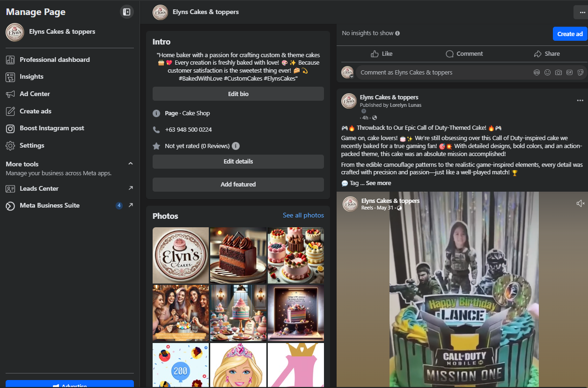Click the Create ads pencil icon
The width and height of the screenshot is (588, 388).
(x=10, y=111)
